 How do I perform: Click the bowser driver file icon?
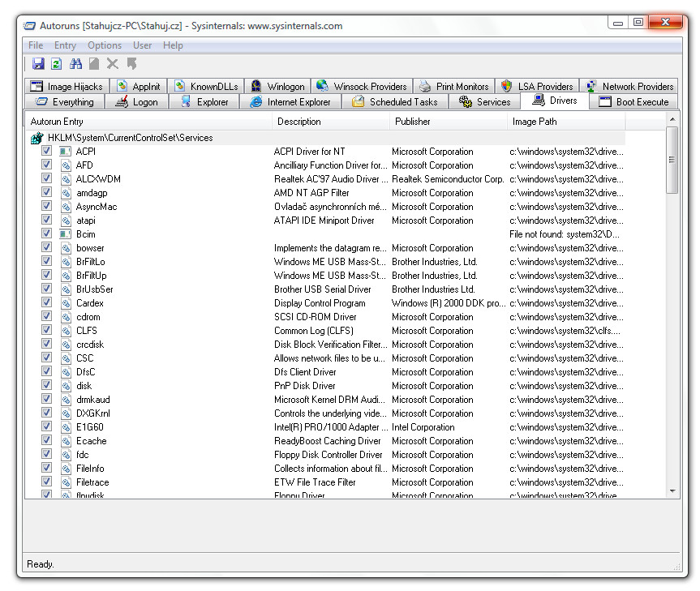[66, 248]
